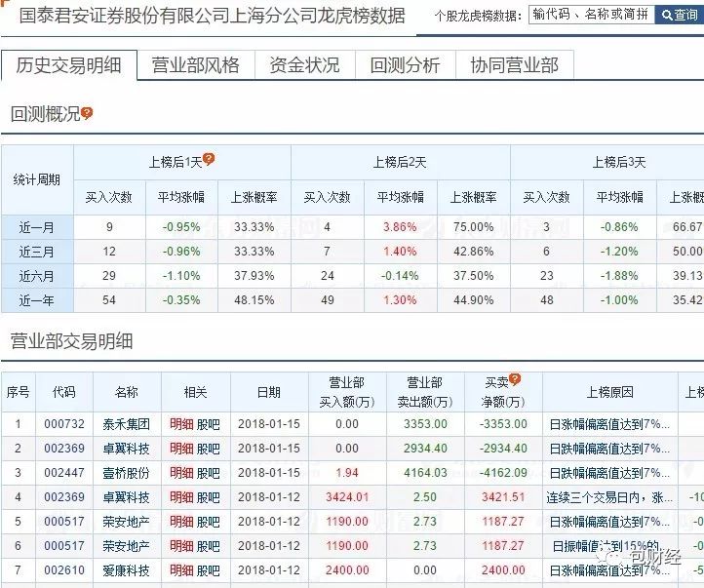
Task: Open 明细 link in row 5 荣安地产
Action: pyautogui.click(x=181, y=522)
